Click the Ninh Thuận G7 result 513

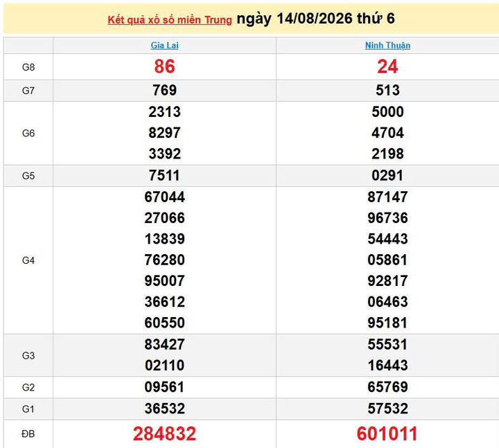tap(387, 90)
